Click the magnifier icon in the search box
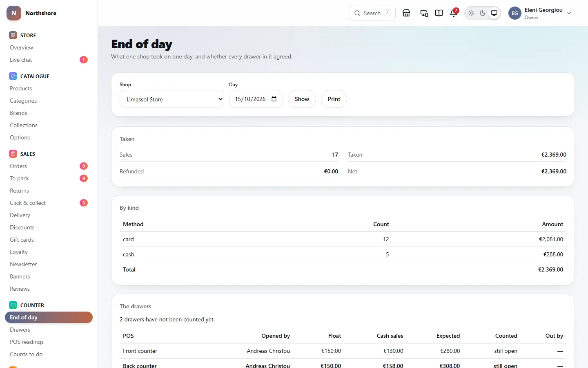The width and height of the screenshot is (588, 368). tap(357, 13)
